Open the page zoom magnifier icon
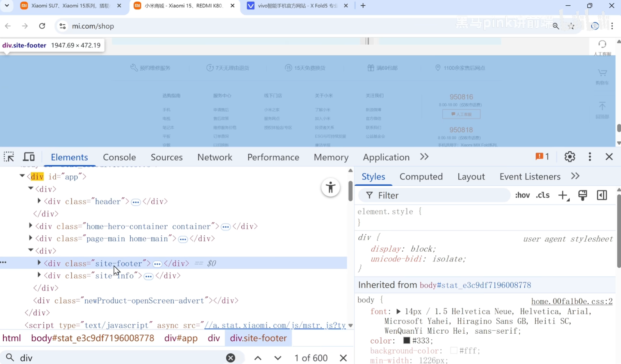Screen dimensions: 621x364 point(556,26)
